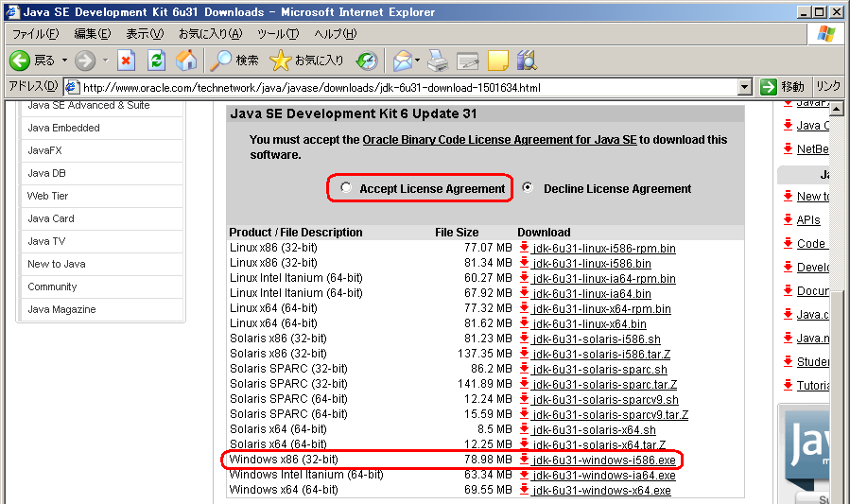Open the Forward button history dropdown
850x504 pixels.
click(x=106, y=61)
